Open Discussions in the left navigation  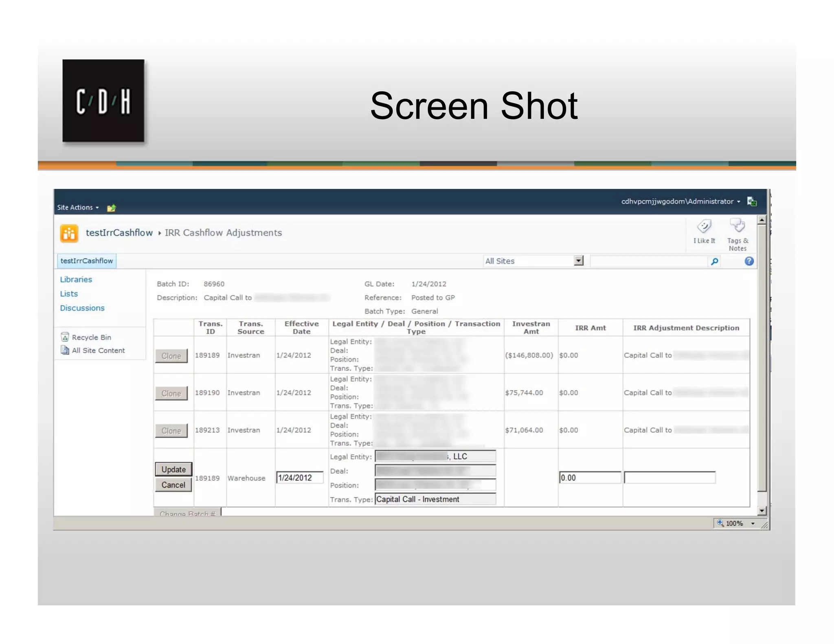pos(82,308)
